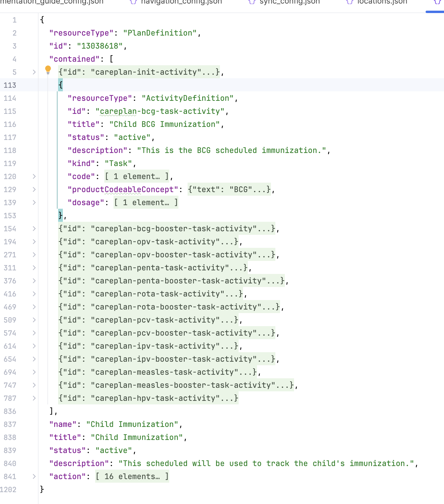444x504 pixels.
Task: Click the id value "13038618"
Action: point(100,46)
